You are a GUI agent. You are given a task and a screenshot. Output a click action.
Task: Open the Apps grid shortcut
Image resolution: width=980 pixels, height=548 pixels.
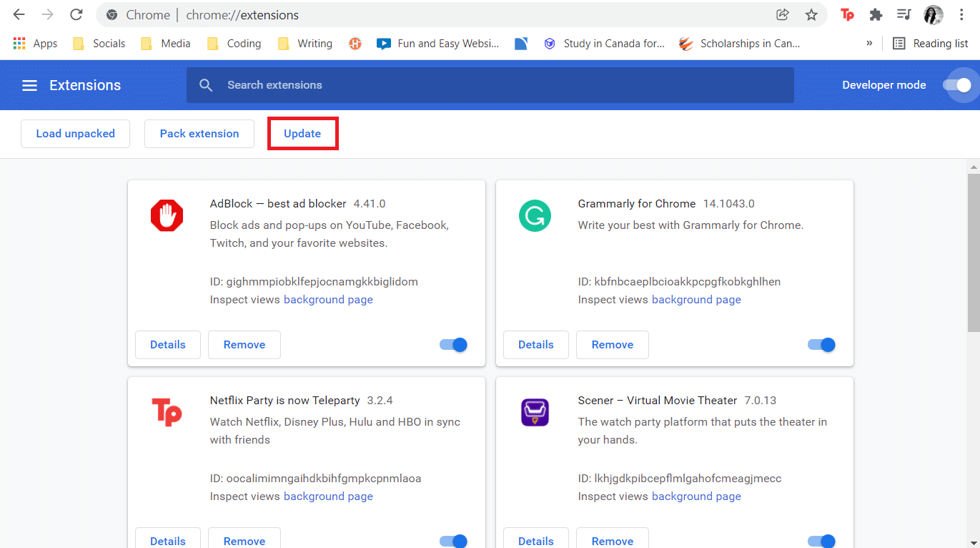35,44
